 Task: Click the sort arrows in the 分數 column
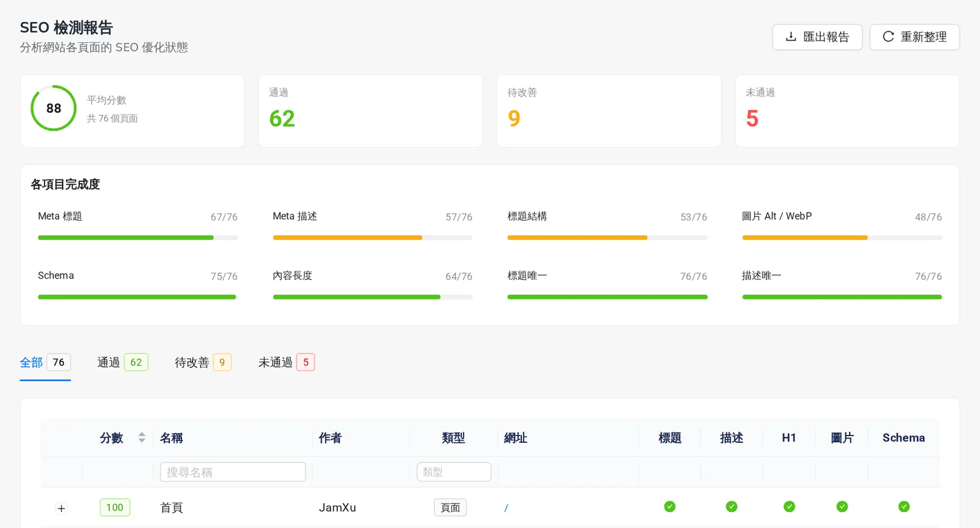pos(142,437)
